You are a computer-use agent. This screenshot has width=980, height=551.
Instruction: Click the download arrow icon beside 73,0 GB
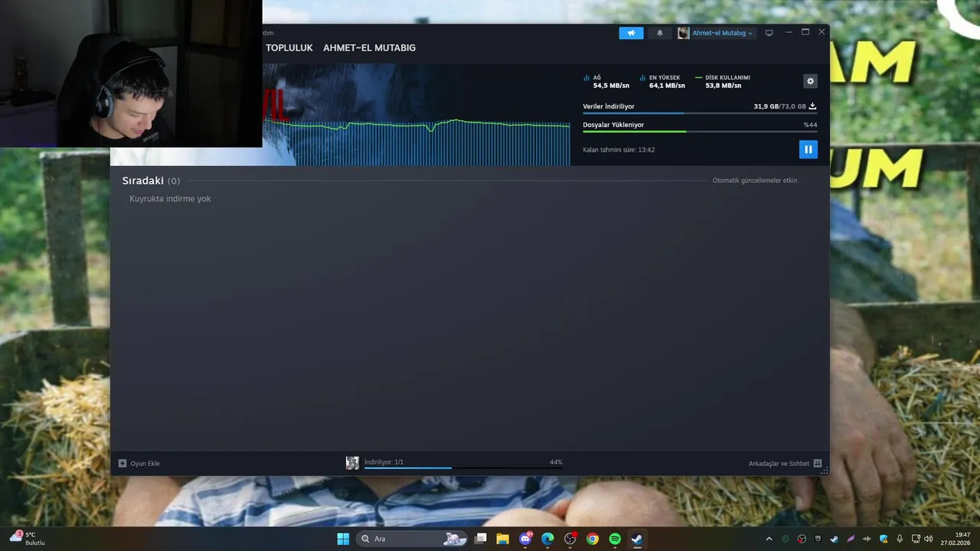coord(812,106)
